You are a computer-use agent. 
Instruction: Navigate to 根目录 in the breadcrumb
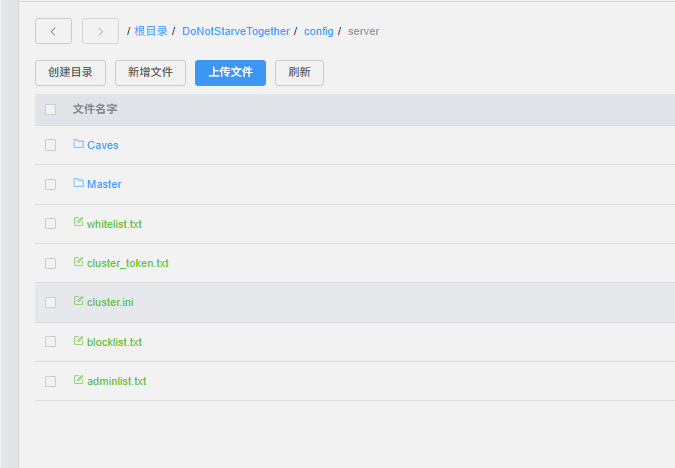click(x=151, y=31)
